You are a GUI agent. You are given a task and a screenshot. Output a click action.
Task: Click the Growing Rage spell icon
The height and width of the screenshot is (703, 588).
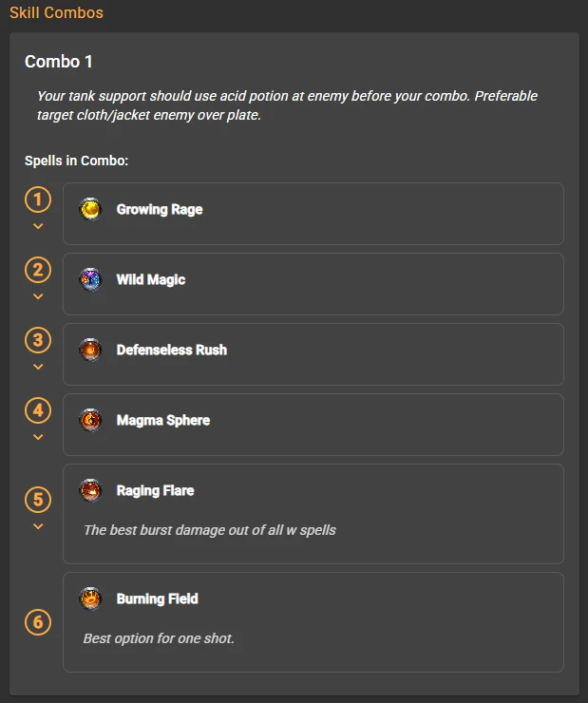click(90, 209)
